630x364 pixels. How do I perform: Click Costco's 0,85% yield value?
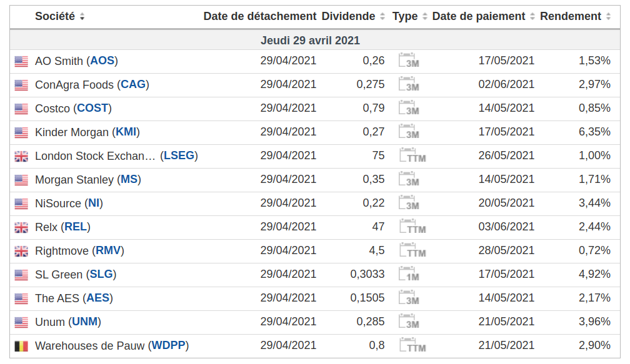coord(594,108)
